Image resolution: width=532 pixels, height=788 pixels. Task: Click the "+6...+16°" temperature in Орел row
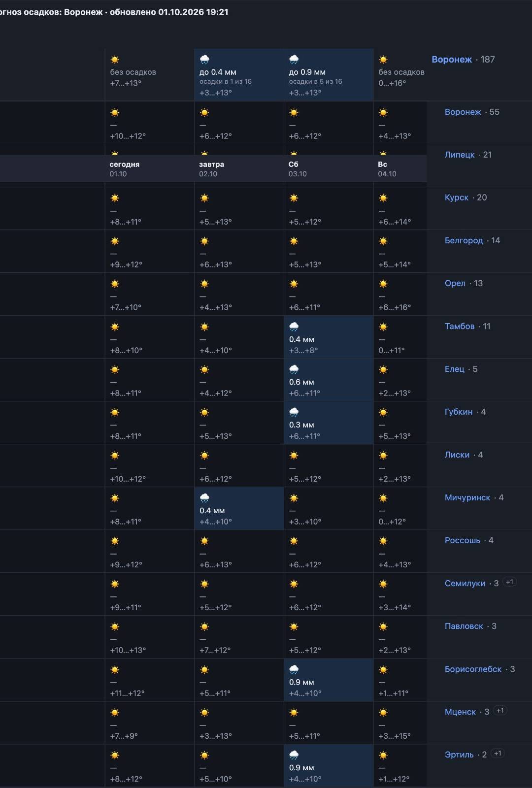[395, 307]
